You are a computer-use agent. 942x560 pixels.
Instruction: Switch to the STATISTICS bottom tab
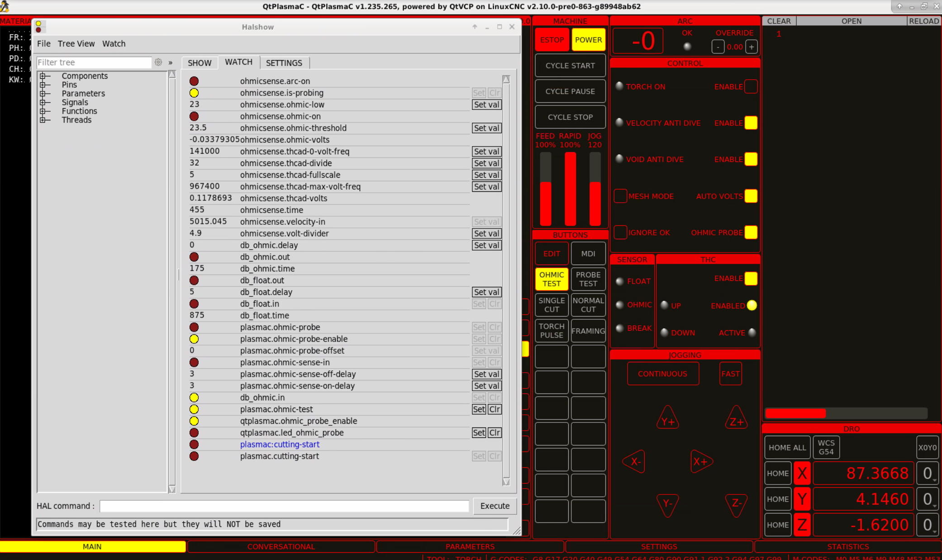pyautogui.click(x=848, y=546)
